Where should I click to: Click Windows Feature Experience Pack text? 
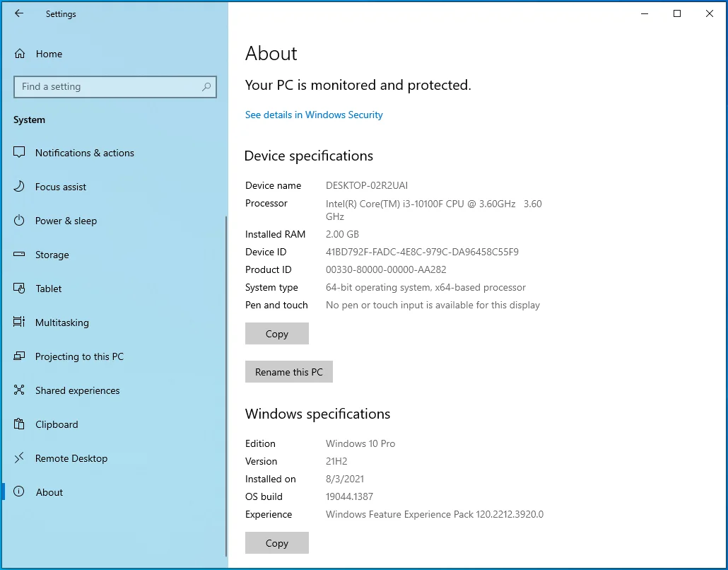pyautogui.click(x=435, y=514)
